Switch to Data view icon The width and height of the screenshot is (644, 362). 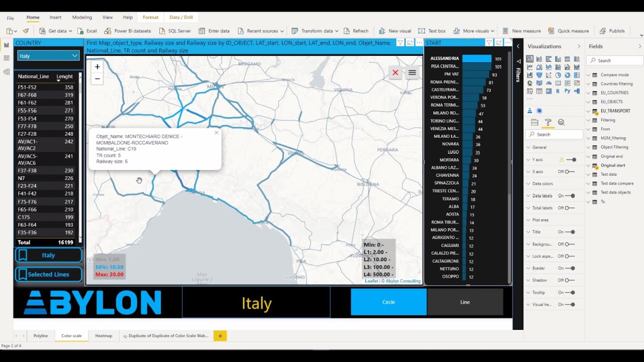tap(7, 58)
